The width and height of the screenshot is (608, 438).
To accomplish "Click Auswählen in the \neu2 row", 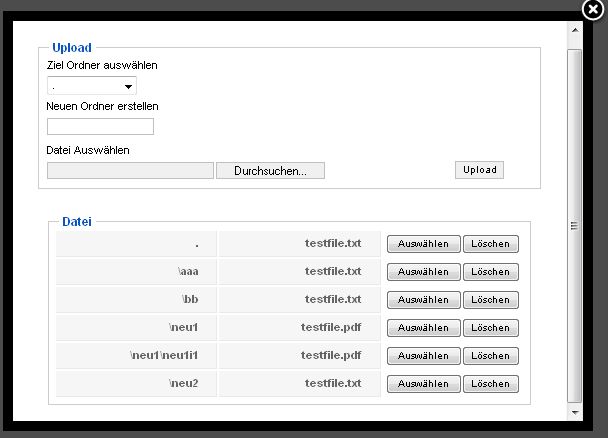I will [423, 384].
